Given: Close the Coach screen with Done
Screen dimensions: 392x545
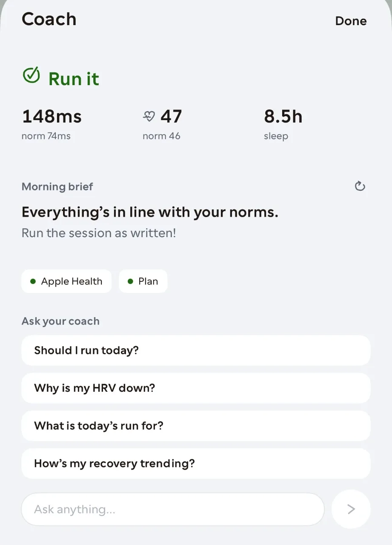Looking at the screenshot, I should pos(351,21).
